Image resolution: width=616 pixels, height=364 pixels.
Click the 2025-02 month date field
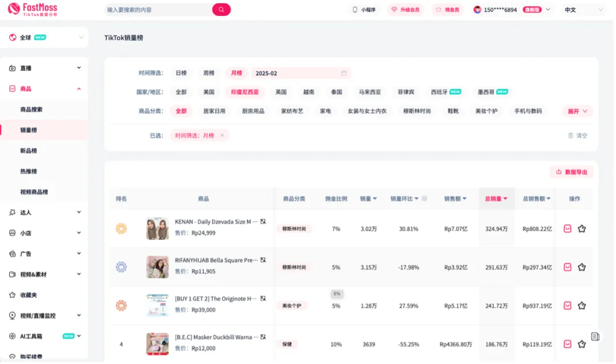click(x=302, y=73)
